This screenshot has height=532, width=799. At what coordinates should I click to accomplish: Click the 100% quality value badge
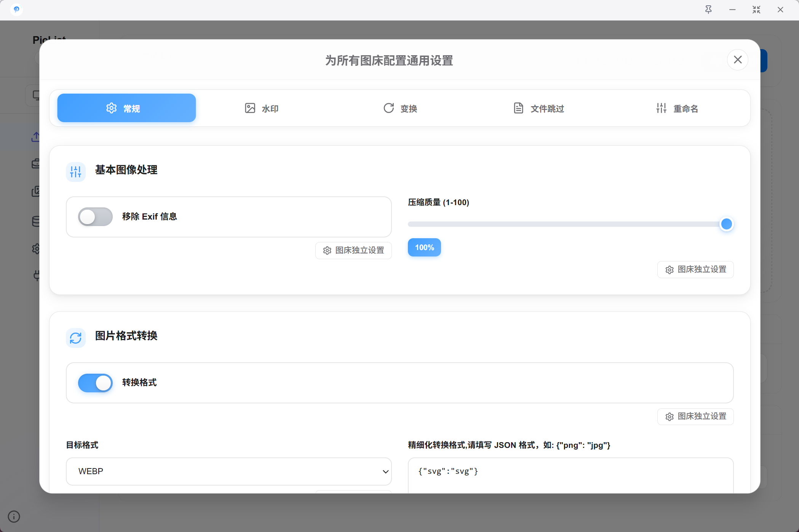tap(424, 247)
